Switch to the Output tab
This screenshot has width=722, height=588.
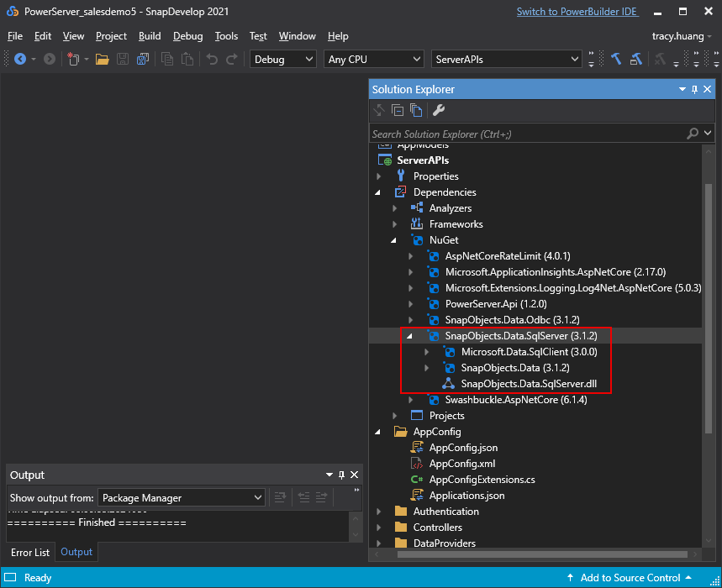pyautogui.click(x=76, y=552)
